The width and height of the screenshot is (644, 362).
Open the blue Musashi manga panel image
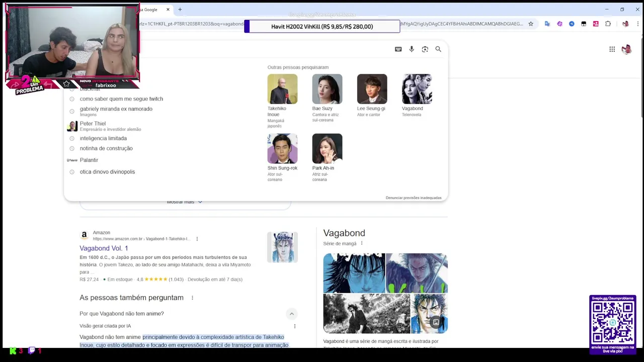pyautogui.click(x=354, y=273)
